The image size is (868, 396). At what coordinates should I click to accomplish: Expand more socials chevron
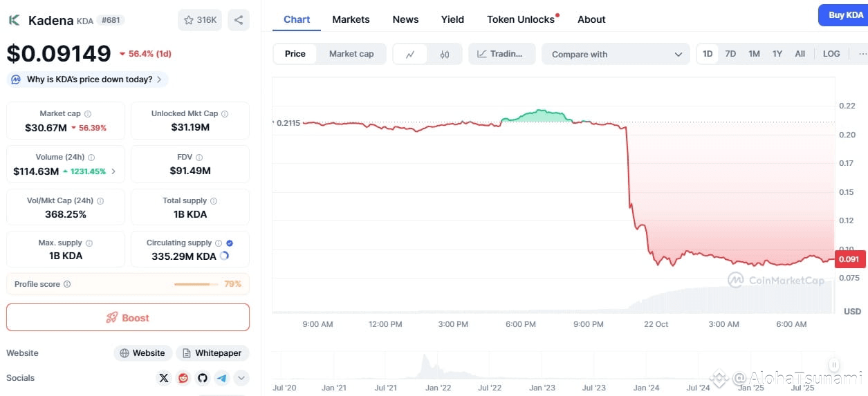point(241,378)
